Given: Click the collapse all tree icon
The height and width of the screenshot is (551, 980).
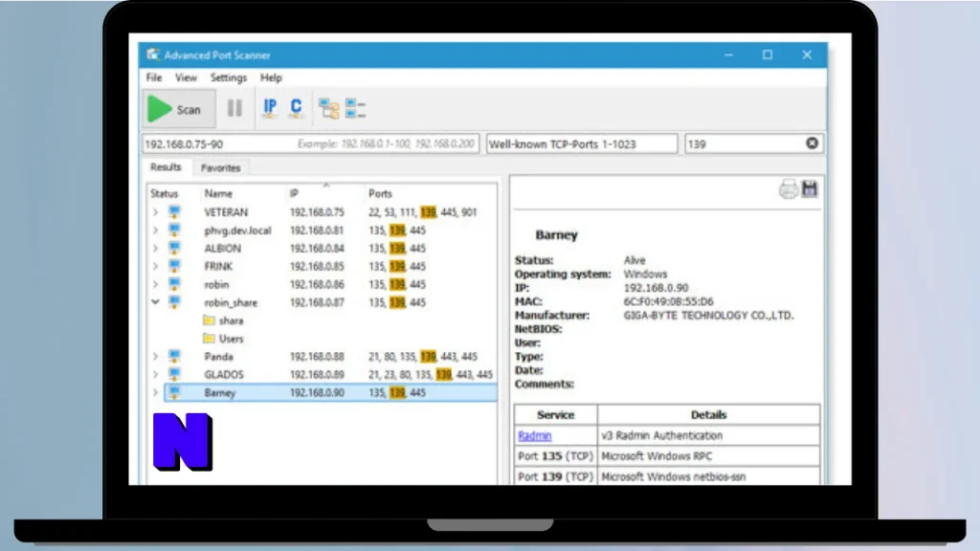Looking at the screenshot, I should pyautogui.click(x=355, y=109).
